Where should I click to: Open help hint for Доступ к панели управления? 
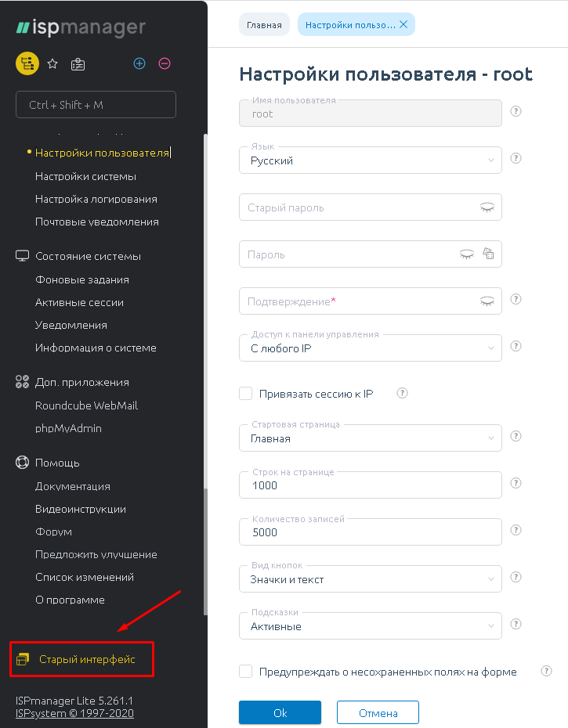pyautogui.click(x=516, y=346)
